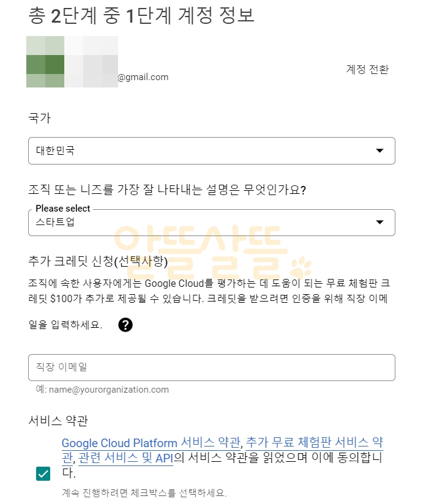
Task: Click the 서비스 약관 section heading
Action: click(x=58, y=420)
